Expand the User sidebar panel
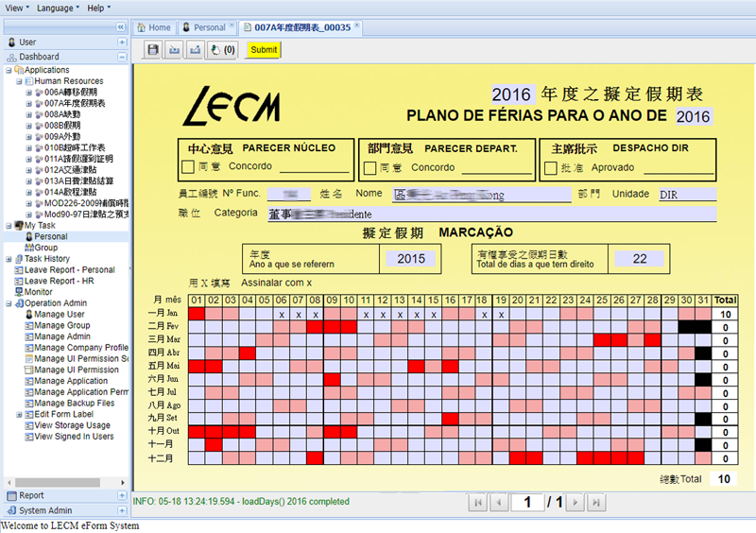This screenshot has height=533, width=756. pyautogui.click(x=122, y=43)
